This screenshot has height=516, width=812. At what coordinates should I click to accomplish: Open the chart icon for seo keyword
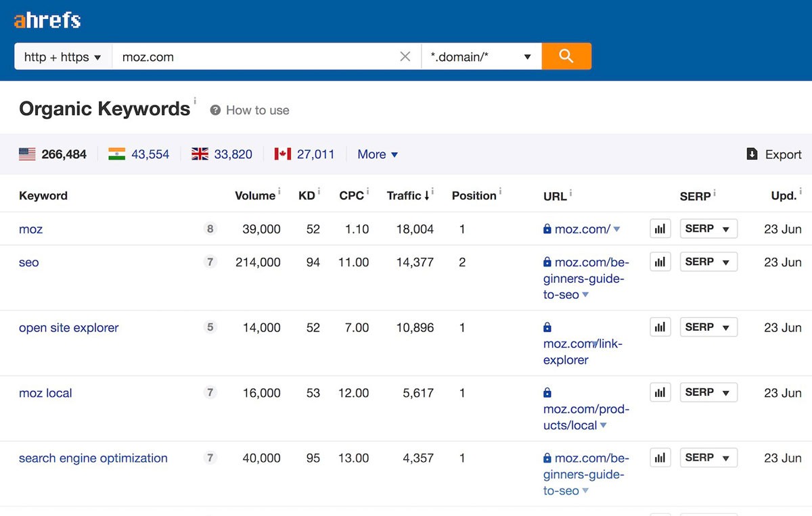[x=660, y=262]
